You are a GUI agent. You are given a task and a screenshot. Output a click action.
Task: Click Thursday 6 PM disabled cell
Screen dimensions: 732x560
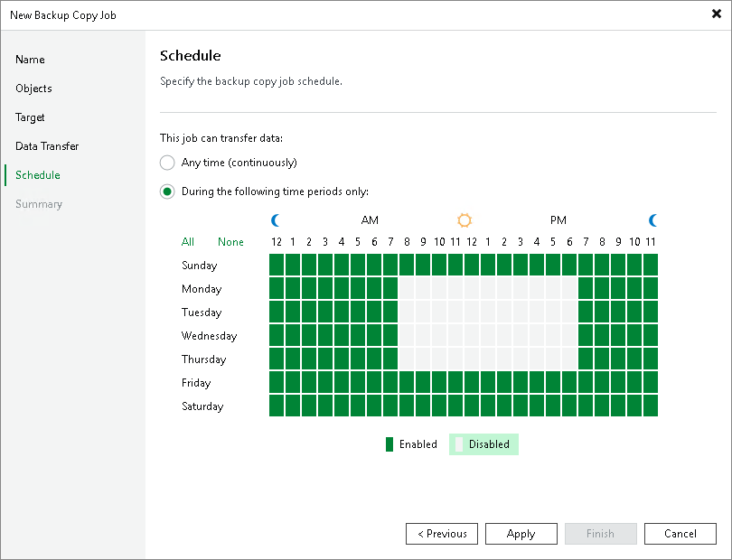click(569, 359)
